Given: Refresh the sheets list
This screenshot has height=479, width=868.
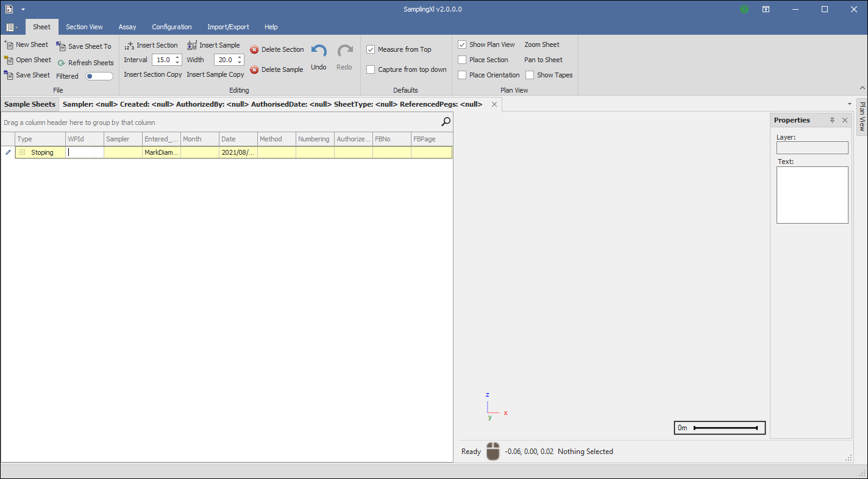Looking at the screenshot, I should 61,63.
